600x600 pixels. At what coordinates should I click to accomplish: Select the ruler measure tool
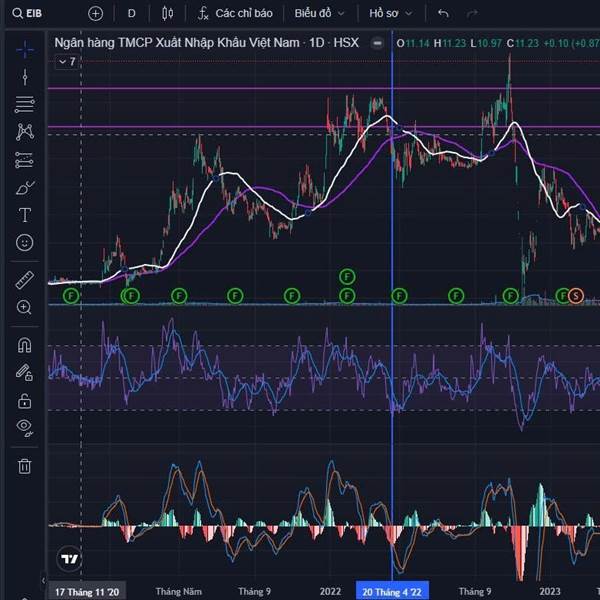[x=24, y=280]
